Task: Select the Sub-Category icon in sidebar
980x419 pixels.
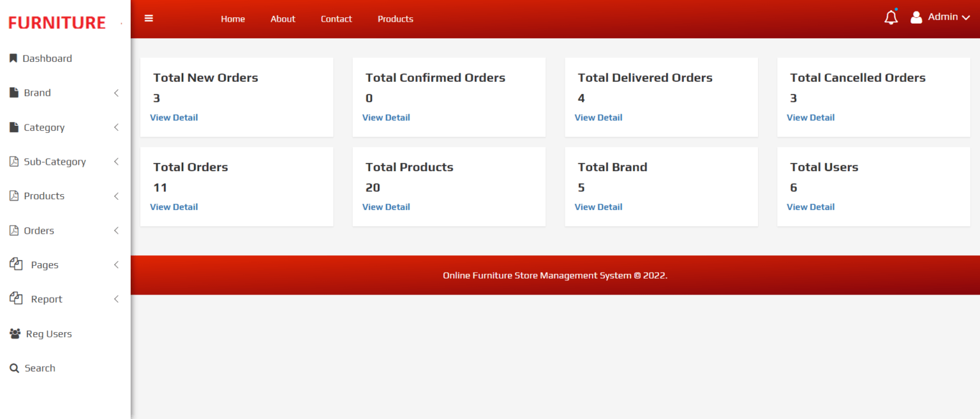Action: pos(13,162)
